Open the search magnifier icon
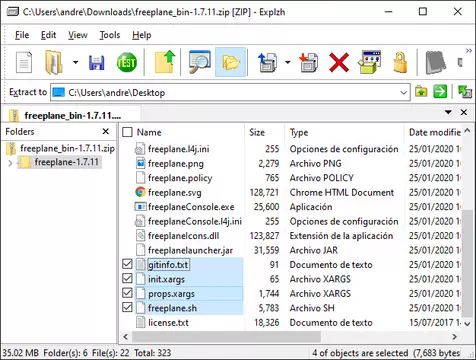Screen dimensions: 476x360 tap(199, 62)
